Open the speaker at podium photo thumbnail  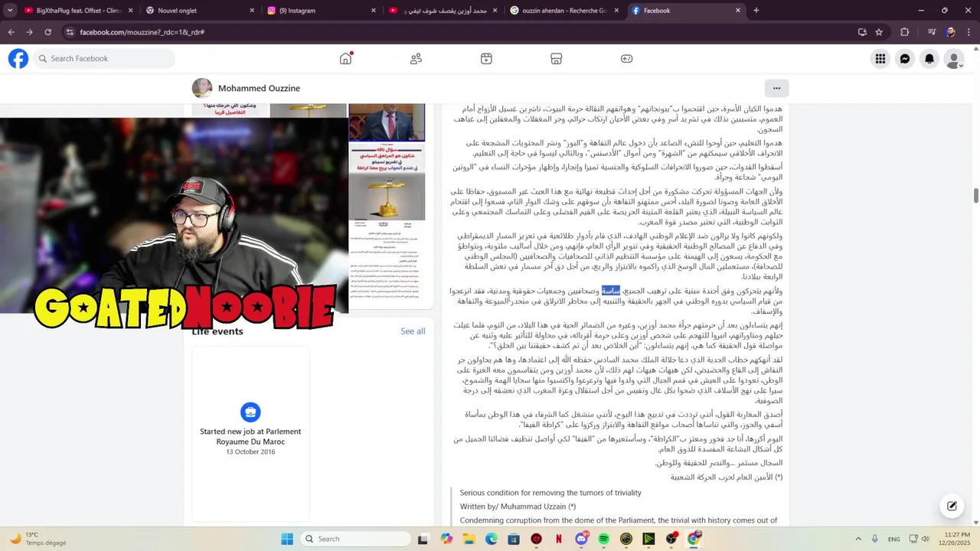click(x=387, y=122)
